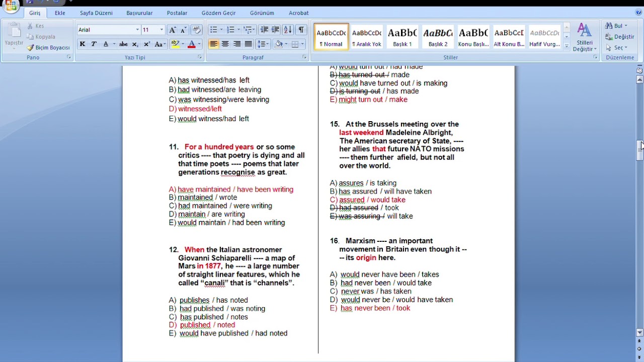The width and height of the screenshot is (644, 362).
Task: Apply the Alt Konu Başlığı style
Action: (509, 37)
